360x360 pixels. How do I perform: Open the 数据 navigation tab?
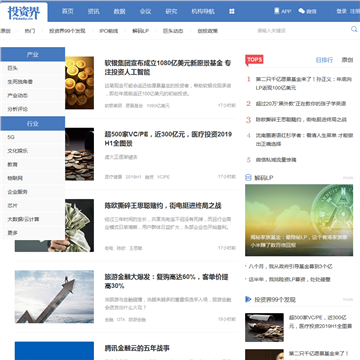click(x=120, y=11)
